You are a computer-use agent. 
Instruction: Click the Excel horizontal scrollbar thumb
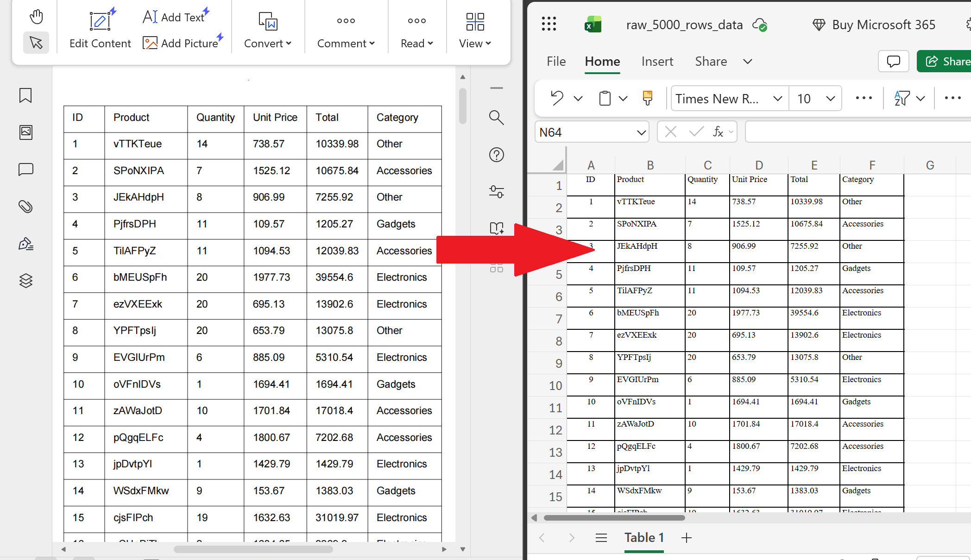[x=614, y=518]
